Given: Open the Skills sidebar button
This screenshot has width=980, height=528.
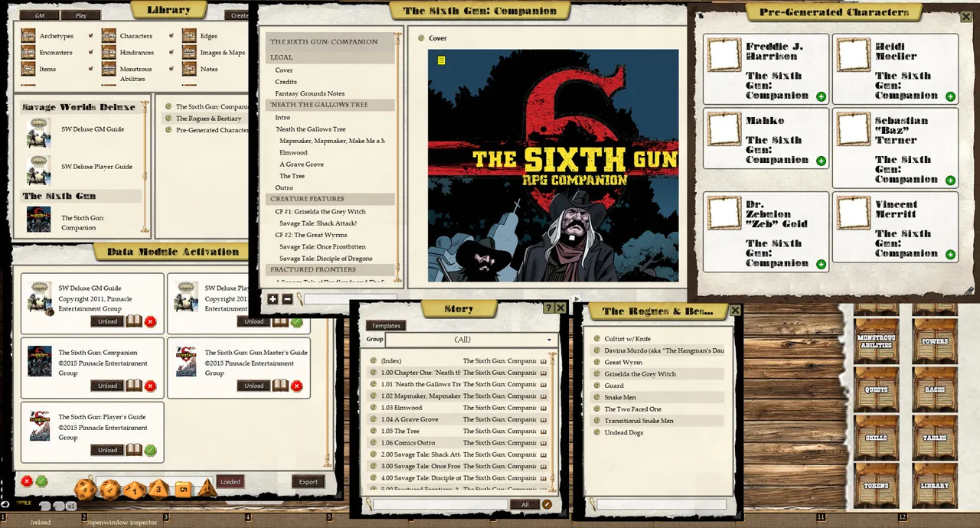Looking at the screenshot, I should (877, 437).
